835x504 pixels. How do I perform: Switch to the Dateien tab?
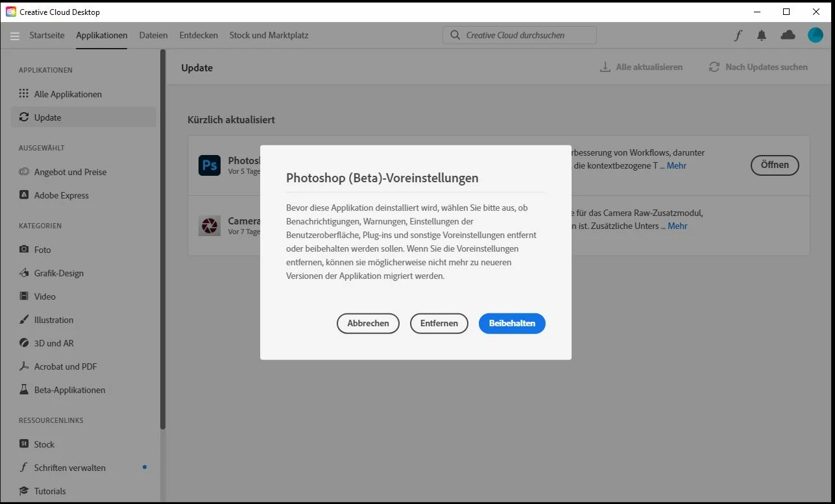point(154,35)
